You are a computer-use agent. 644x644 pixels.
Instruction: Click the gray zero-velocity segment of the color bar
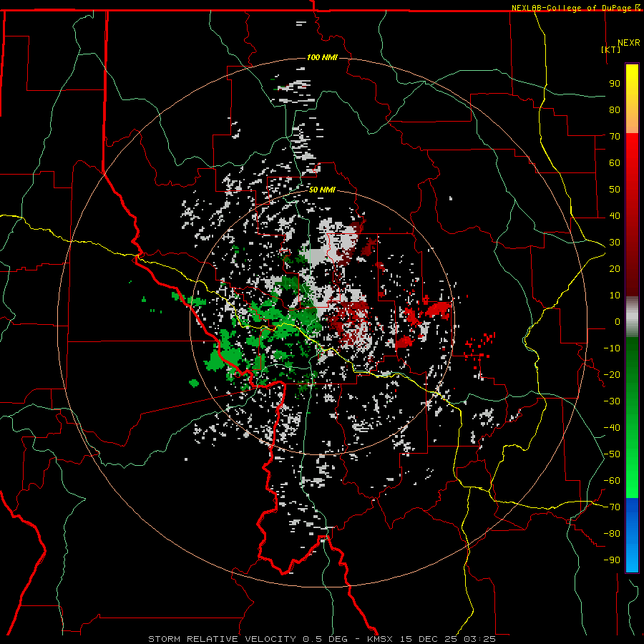tap(632, 317)
